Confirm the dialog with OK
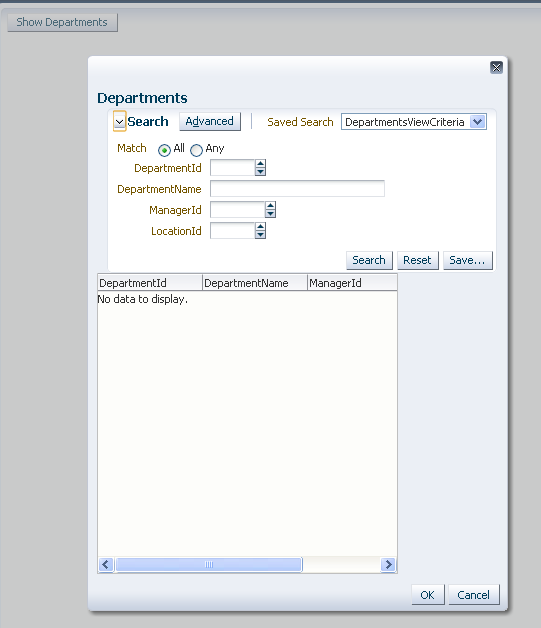Viewport: 541px width, 628px height. coord(428,595)
